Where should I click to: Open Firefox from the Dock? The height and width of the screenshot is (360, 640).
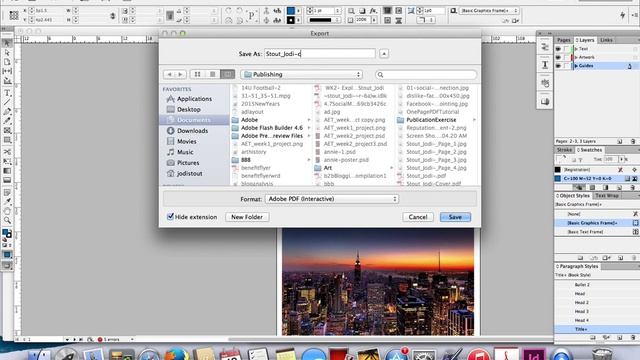pos(177,354)
